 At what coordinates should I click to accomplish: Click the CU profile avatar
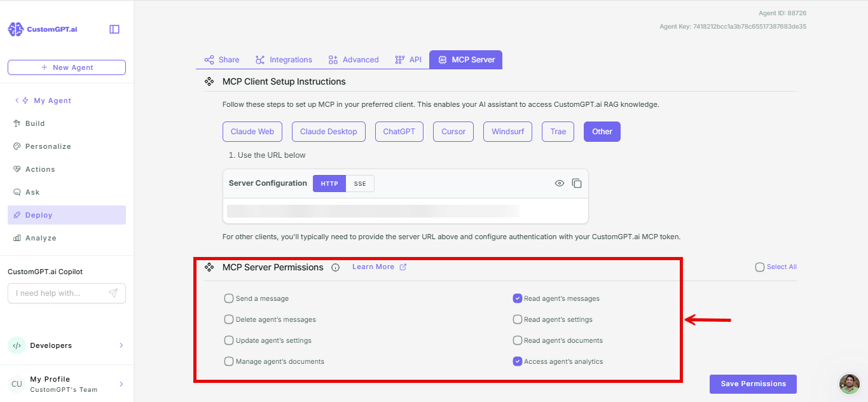(x=17, y=384)
